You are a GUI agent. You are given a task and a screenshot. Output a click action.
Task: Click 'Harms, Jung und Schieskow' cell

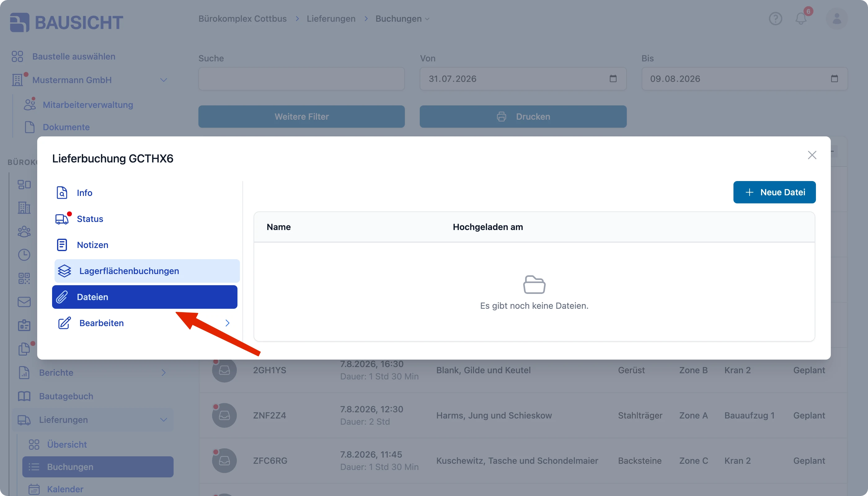click(494, 416)
